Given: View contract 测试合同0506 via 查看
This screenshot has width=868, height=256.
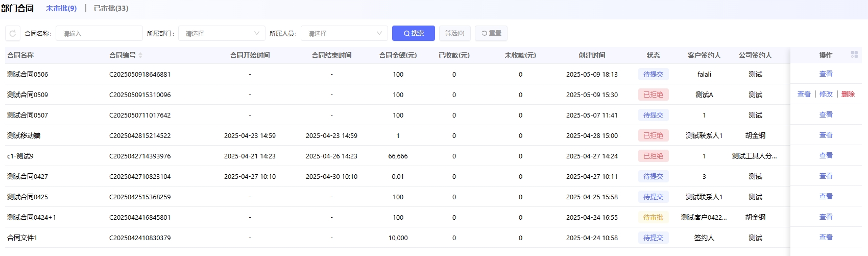Looking at the screenshot, I should pos(826,74).
